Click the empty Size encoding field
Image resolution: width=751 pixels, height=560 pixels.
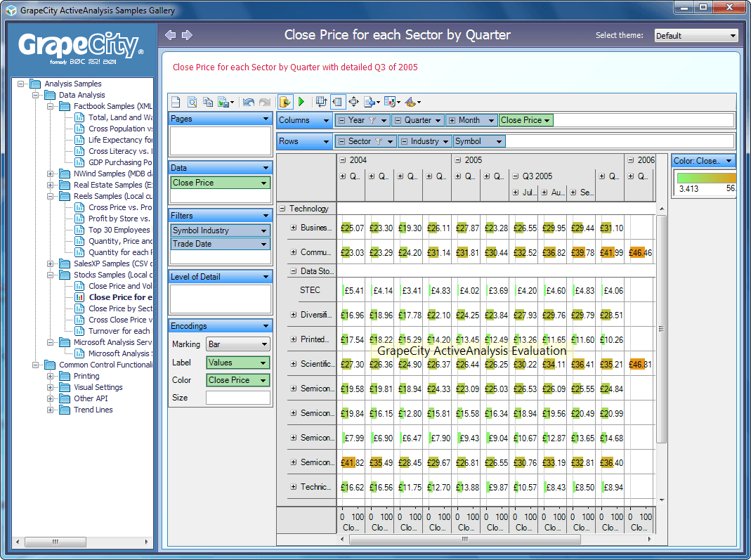pyautogui.click(x=238, y=398)
